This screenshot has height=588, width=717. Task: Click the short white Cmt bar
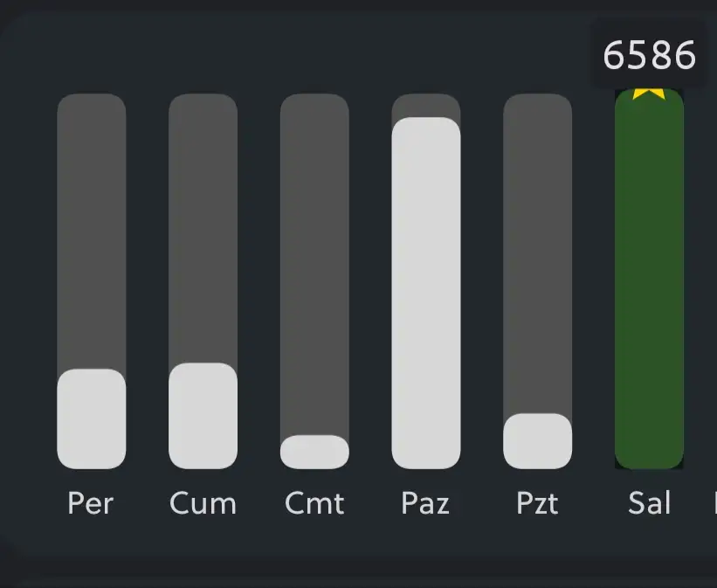[x=314, y=452]
